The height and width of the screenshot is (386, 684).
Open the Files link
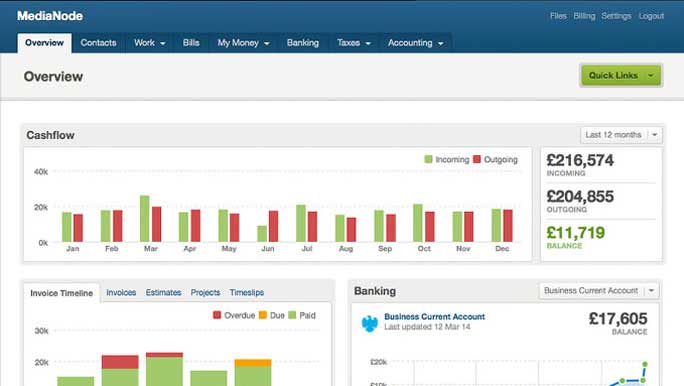pos(558,16)
